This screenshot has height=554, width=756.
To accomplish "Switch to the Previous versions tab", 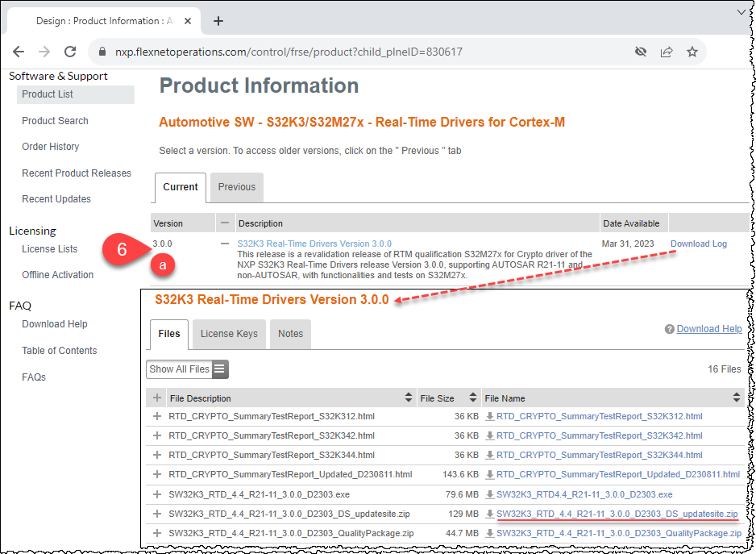I will (237, 187).
